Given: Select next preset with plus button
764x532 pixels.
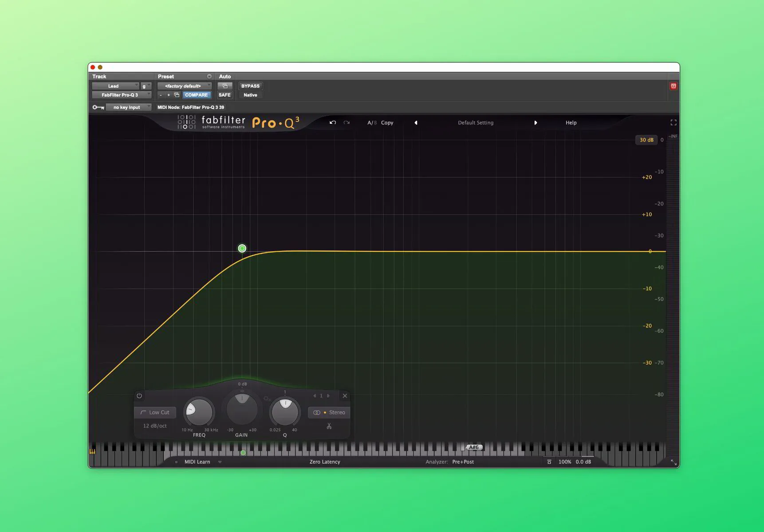Looking at the screenshot, I should 169,95.
